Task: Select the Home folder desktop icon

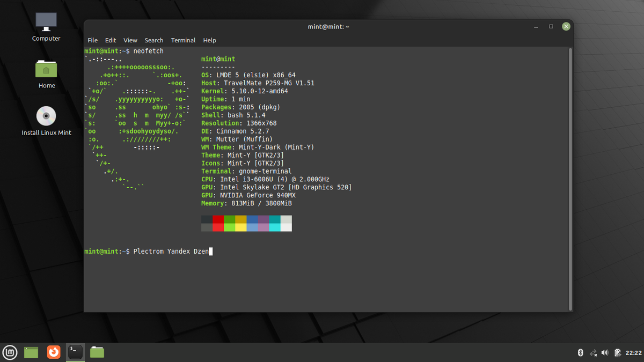Action: click(46, 74)
